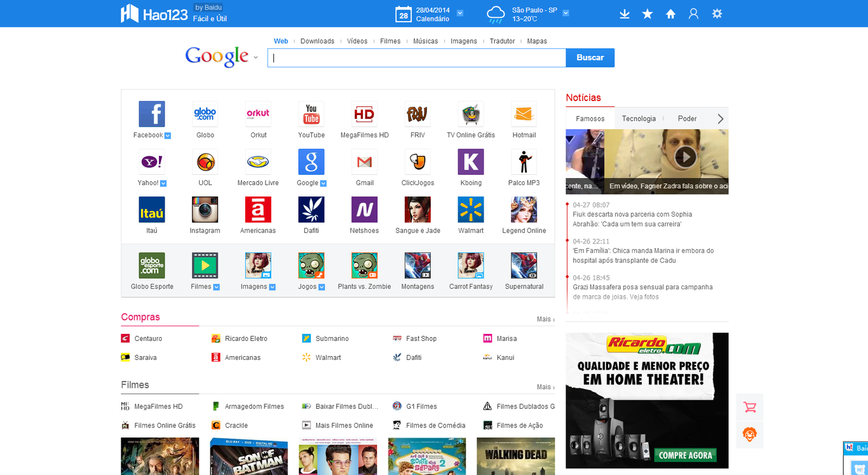
Task: Open the Facebook site icon
Action: (152, 114)
